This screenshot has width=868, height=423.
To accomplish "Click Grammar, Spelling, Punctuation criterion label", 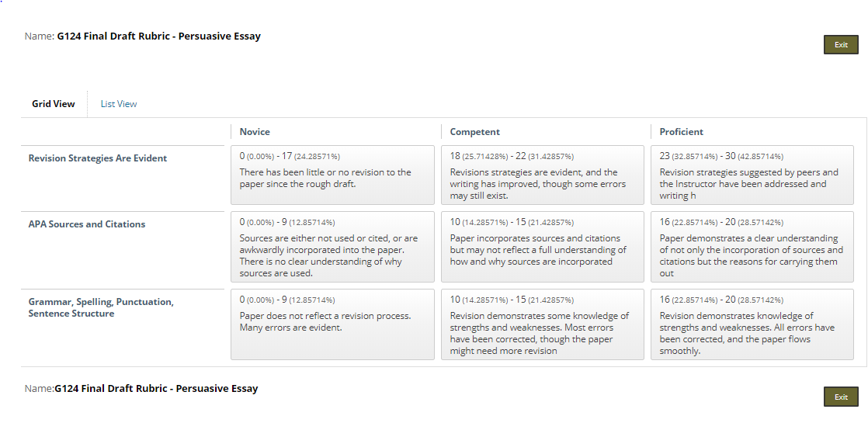I will [x=101, y=308].
